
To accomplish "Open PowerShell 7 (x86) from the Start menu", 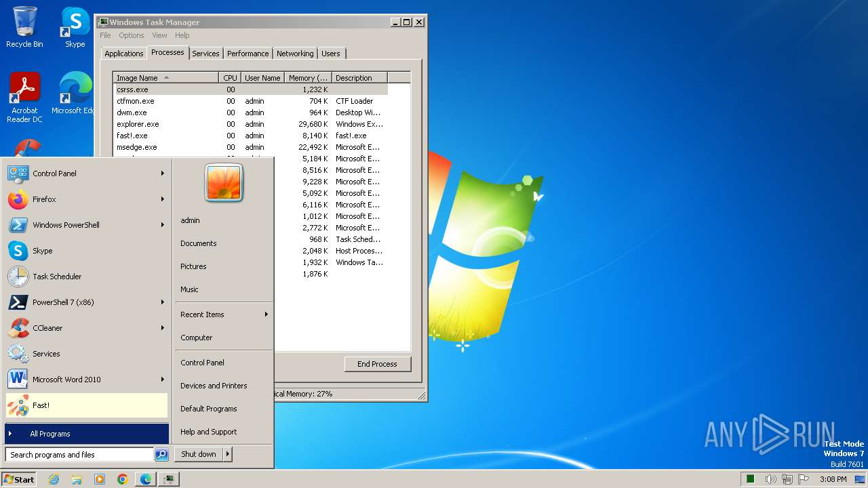I will (86, 302).
